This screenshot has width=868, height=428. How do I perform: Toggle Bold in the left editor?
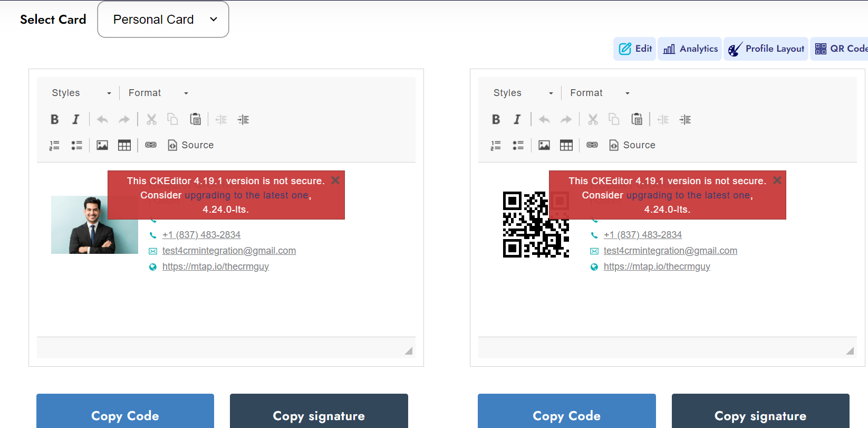(54, 119)
